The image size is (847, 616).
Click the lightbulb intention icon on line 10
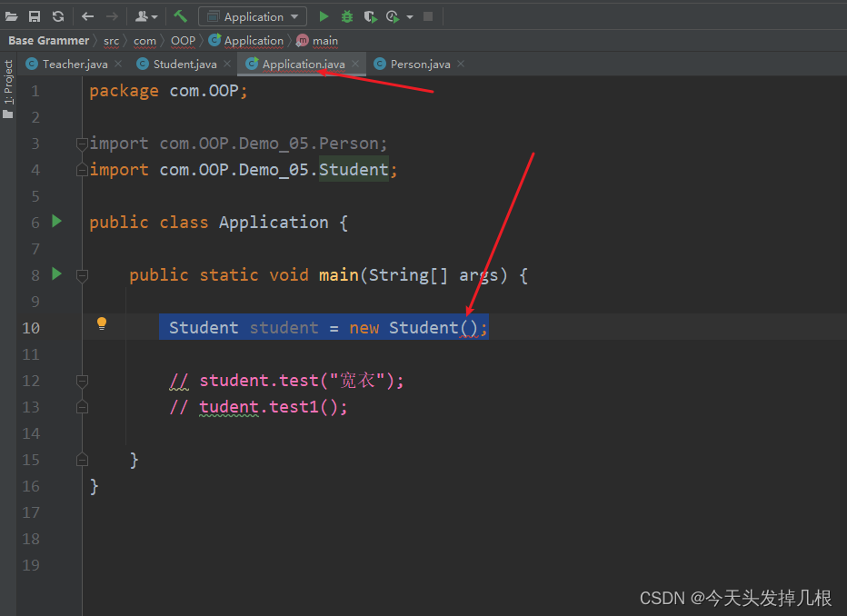[102, 323]
